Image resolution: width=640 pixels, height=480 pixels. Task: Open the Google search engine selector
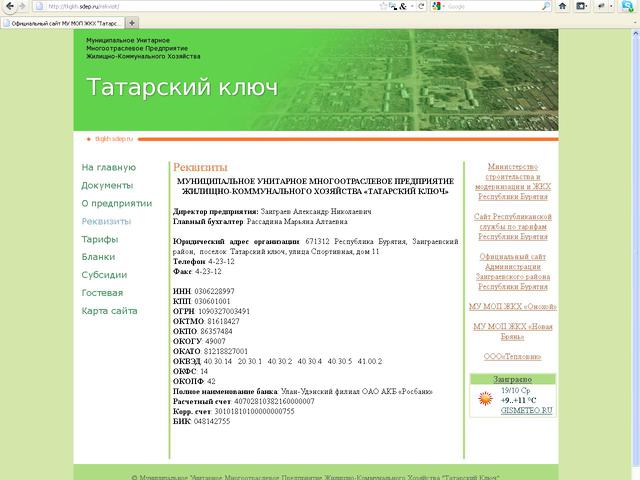coord(438,6)
